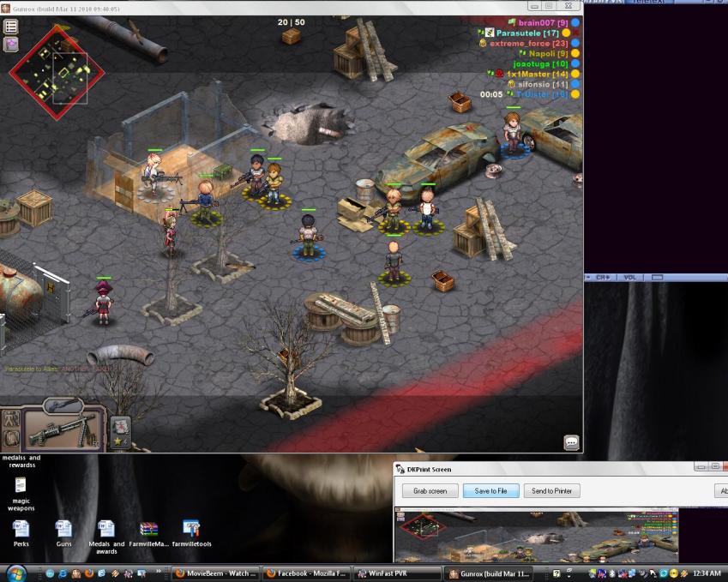Switch to Facebook Mozilla Firefox taskbar item
This screenshot has width=728, height=582.
[305, 573]
